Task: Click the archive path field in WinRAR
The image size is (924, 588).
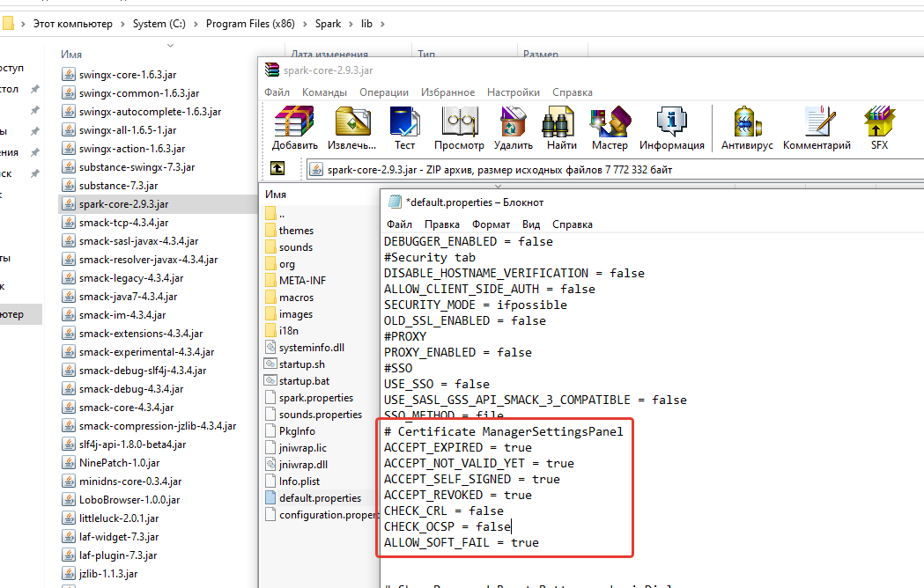Action: point(615,170)
